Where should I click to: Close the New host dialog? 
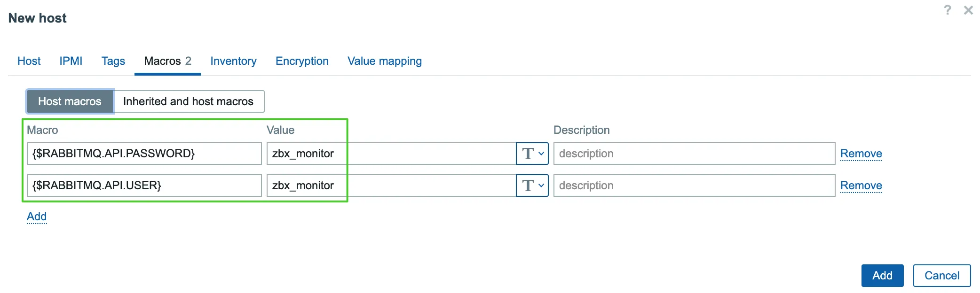pos(968,10)
